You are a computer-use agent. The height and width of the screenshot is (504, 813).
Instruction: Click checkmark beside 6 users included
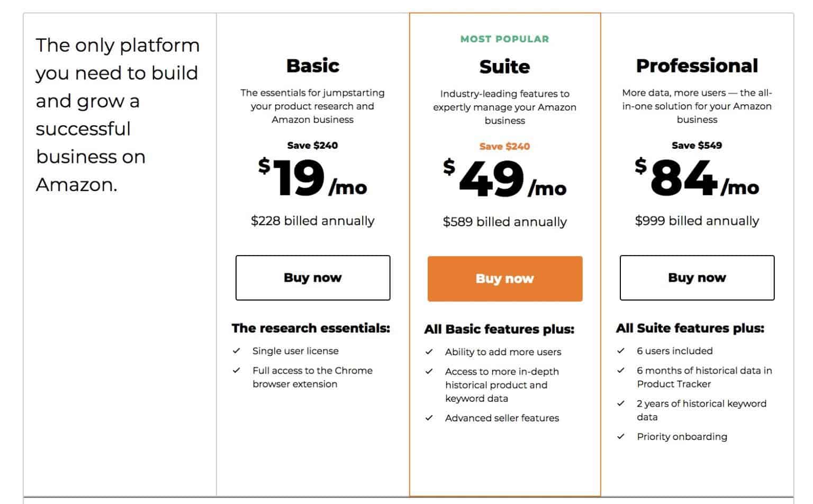tap(621, 351)
